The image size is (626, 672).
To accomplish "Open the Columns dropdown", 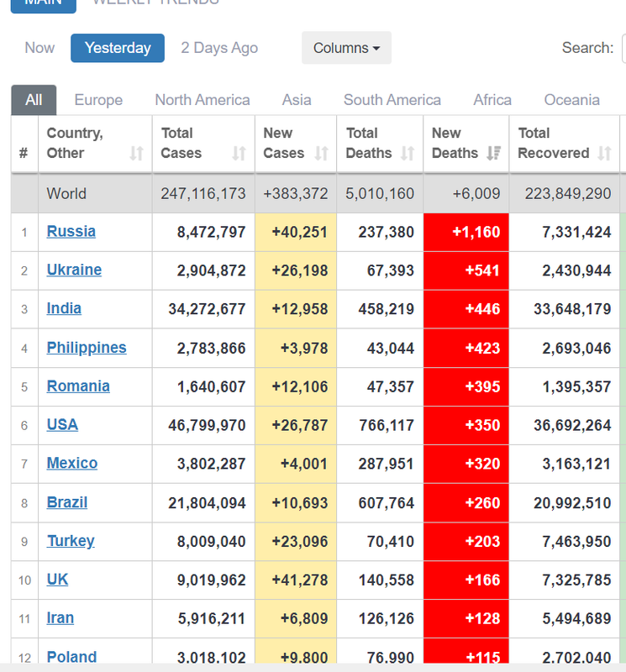I will pyautogui.click(x=346, y=48).
